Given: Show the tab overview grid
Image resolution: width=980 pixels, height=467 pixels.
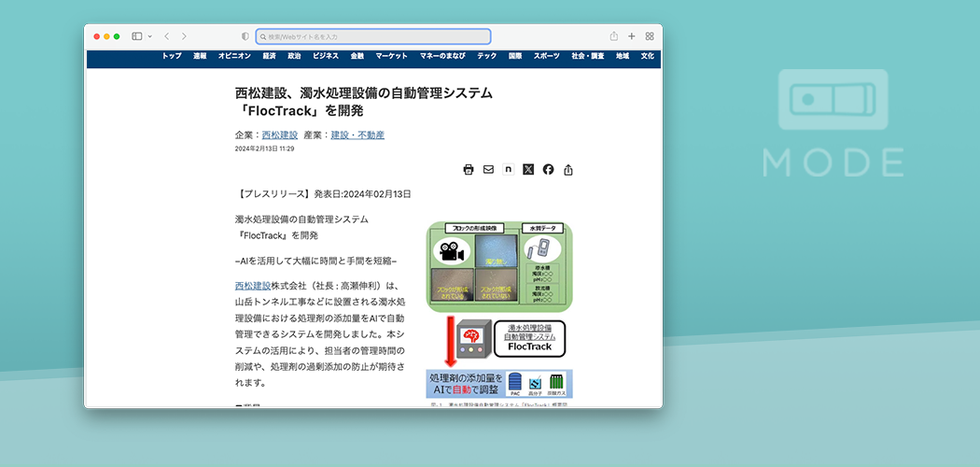Looking at the screenshot, I should point(650,36).
